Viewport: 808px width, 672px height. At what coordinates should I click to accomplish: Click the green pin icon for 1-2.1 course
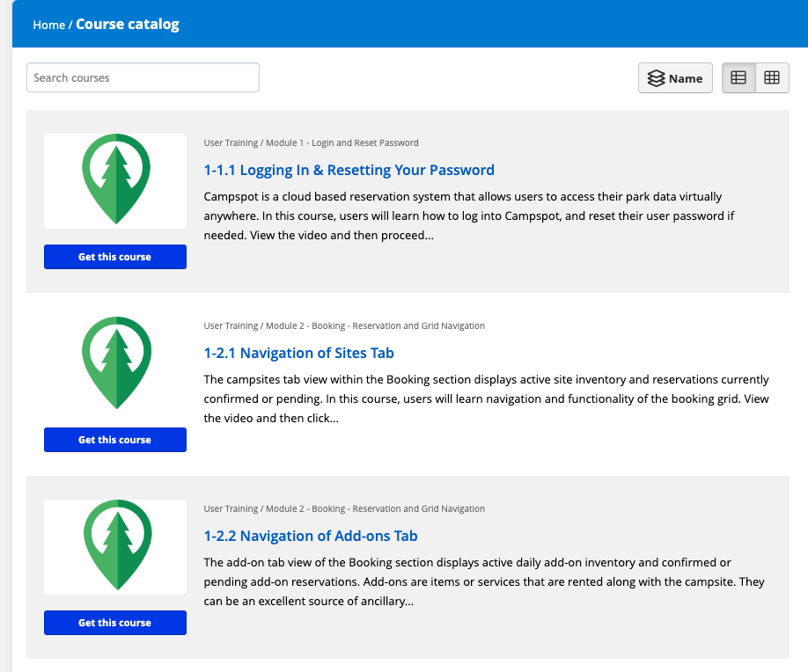[114, 362]
